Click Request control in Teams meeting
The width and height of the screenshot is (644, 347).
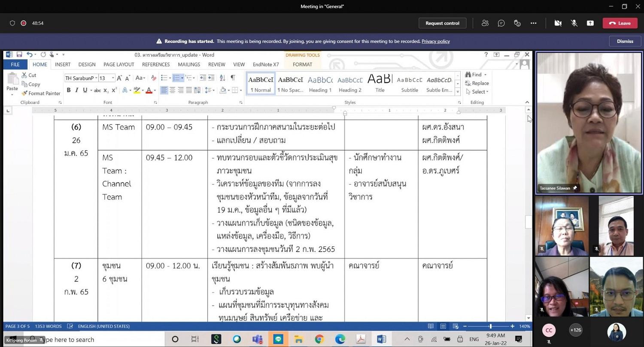(x=442, y=23)
